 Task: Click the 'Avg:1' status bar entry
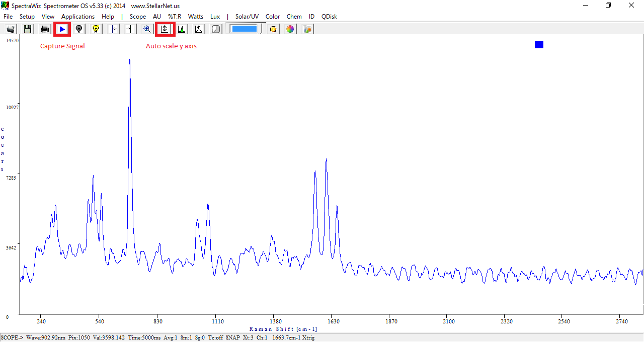[171, 337]
